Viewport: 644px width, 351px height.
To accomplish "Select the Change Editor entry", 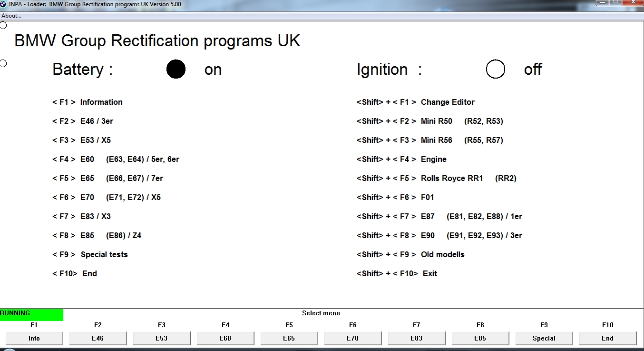I will 448,102.
